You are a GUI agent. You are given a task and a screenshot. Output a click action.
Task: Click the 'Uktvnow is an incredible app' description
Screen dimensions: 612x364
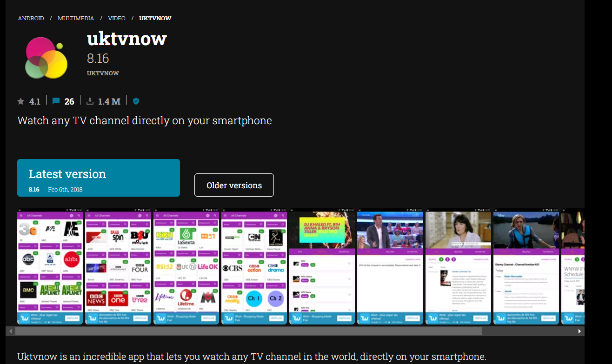[x=252, y=357]
